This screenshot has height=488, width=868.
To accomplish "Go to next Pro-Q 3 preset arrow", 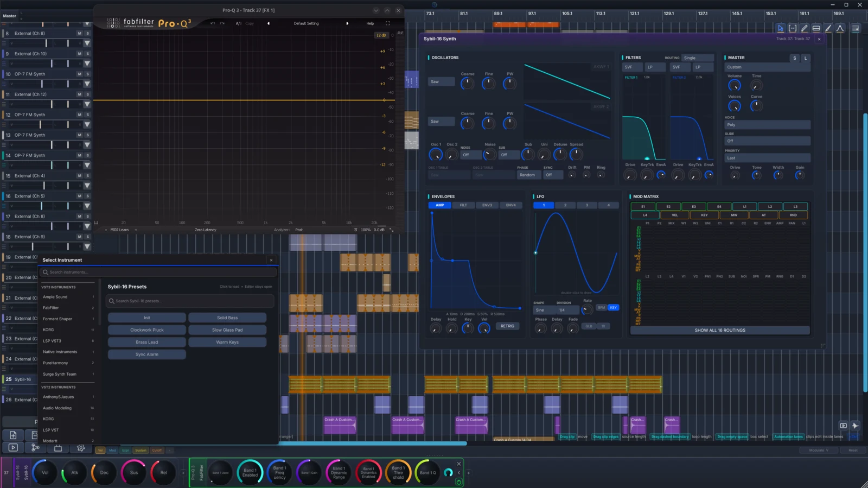I will 347,23.
